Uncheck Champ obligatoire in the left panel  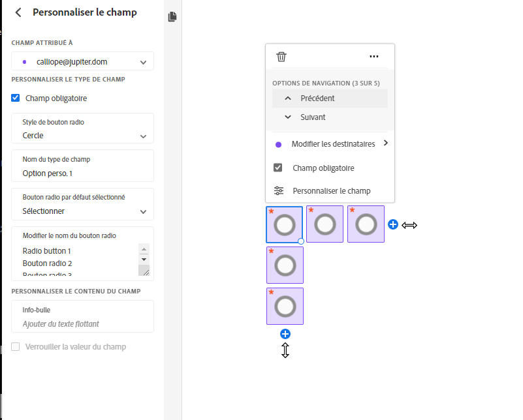tap(16, 98)
